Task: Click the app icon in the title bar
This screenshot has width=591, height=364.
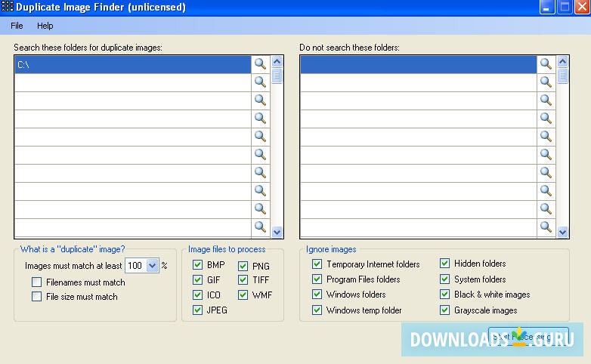Action: pos(7,7)
